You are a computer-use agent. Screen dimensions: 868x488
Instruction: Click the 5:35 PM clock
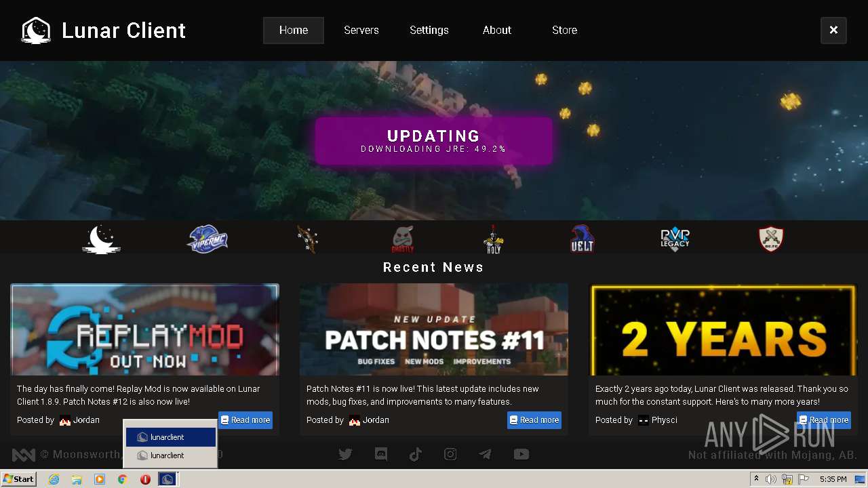[x=833, y=479]
